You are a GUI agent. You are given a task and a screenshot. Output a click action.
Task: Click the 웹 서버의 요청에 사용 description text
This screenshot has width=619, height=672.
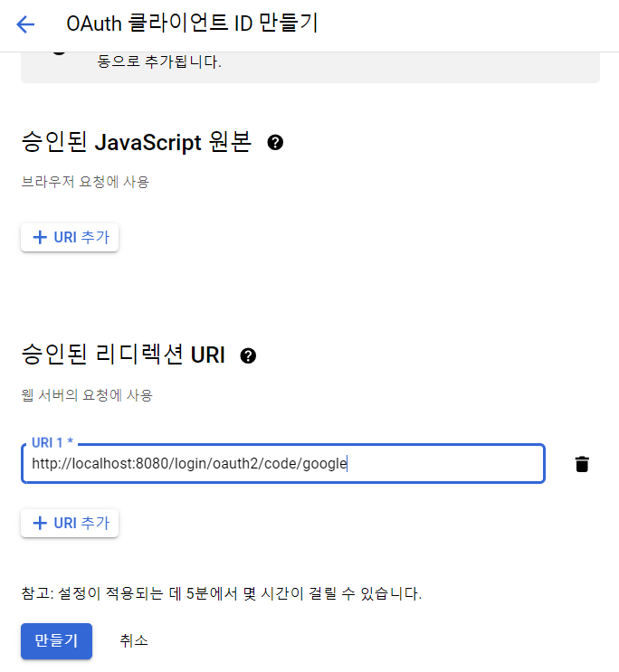[x=87, y=394]
